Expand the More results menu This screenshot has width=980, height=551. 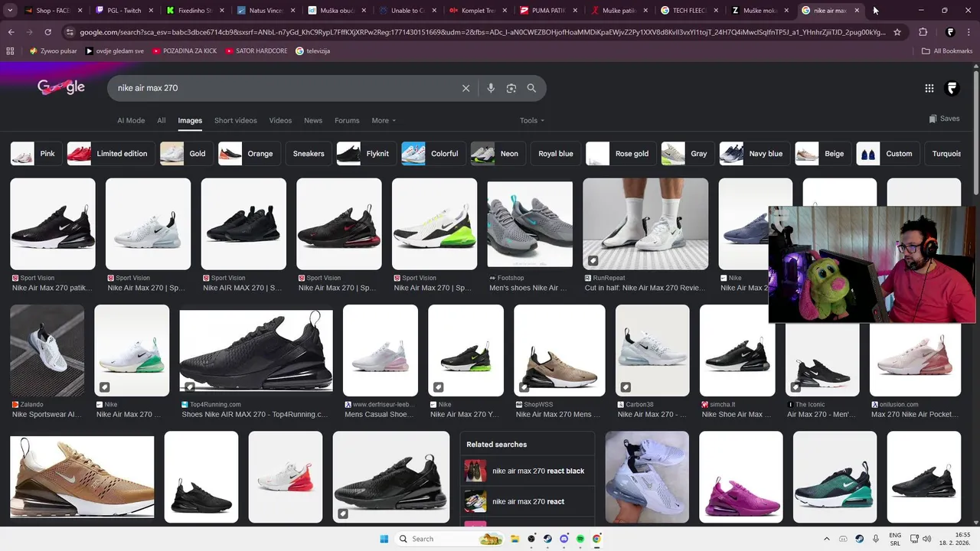[x=384, y=120]
